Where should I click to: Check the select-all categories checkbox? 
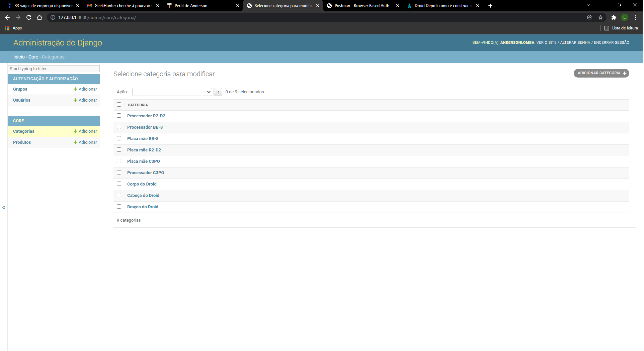point(119,104)
